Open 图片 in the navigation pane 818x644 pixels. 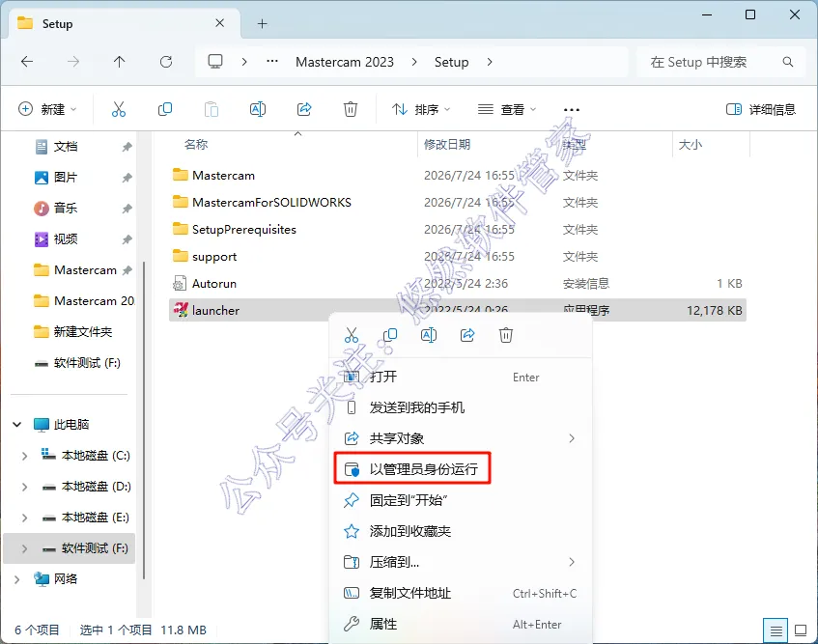tap(66, 178)
